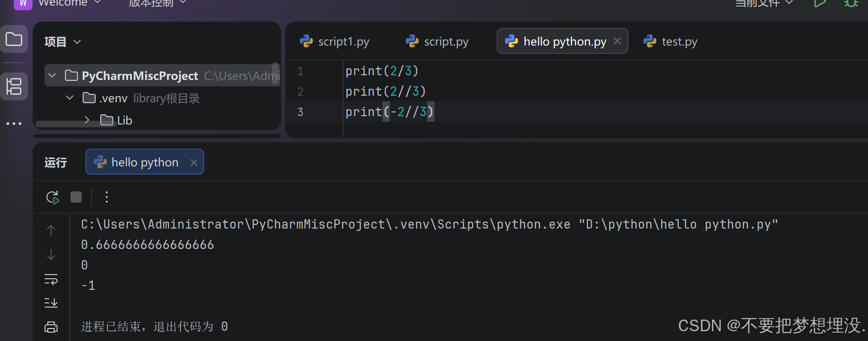The height and width of the screenshot is (341, 868).
Task: Click the three-dot more tool windows icon
Action: click(x=14, y=124)
